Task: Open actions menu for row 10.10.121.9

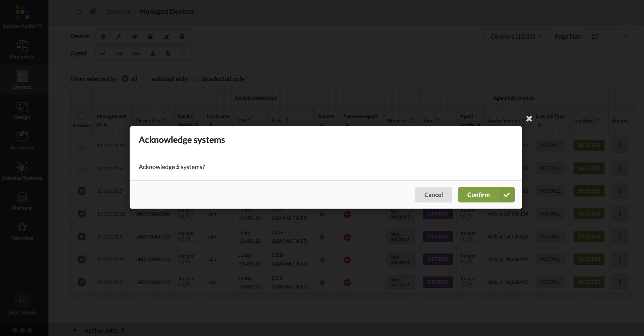Action: click(x=620, y=282)
